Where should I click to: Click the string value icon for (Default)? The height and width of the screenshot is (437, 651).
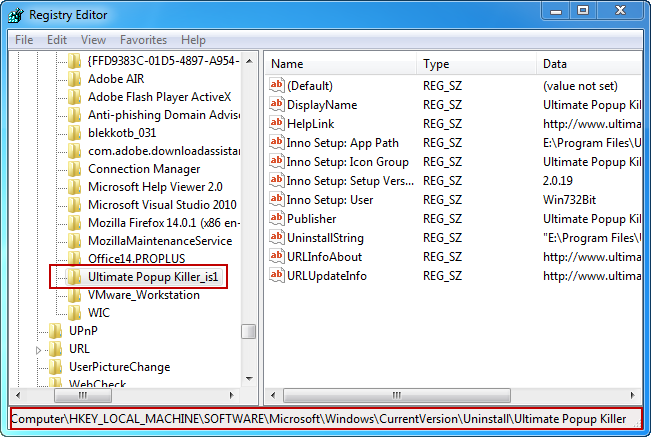click(x=277, y=85)
